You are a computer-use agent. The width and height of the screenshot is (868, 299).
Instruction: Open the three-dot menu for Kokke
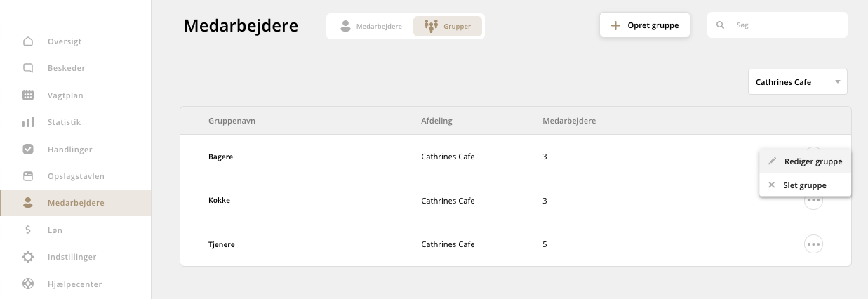pos(813,201)
